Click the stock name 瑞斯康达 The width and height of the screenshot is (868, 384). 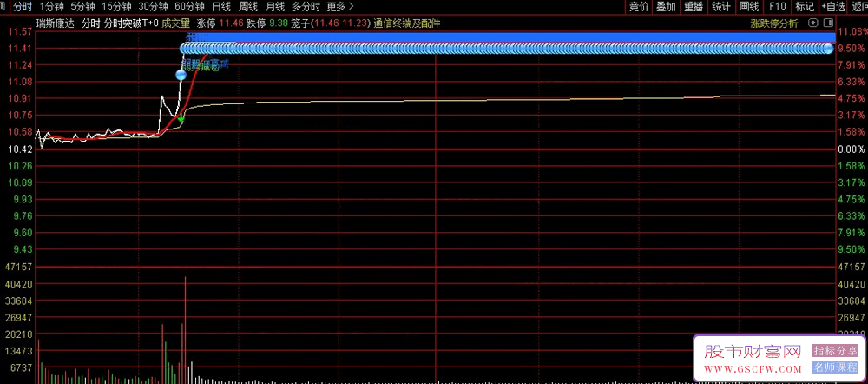(x=55, y=23)
